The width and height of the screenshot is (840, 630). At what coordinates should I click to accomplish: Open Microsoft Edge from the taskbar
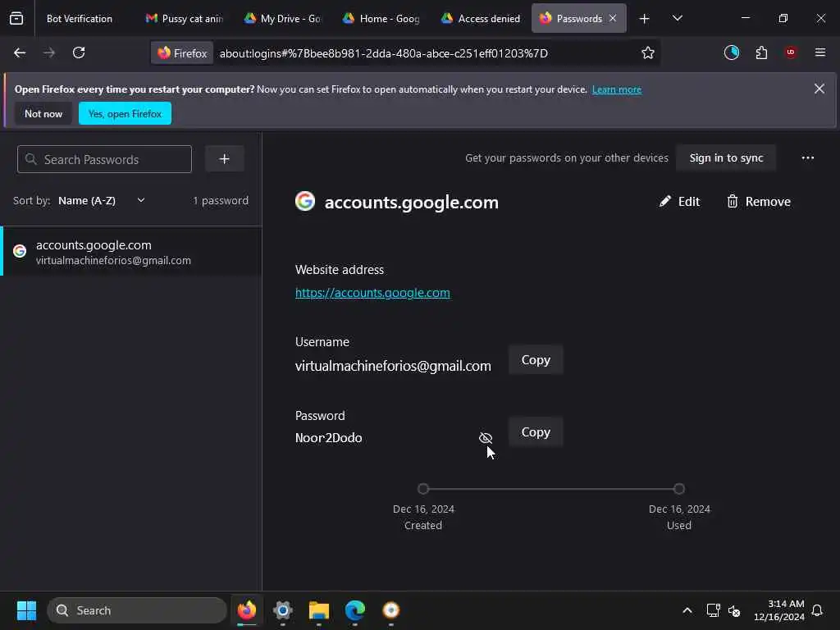(354, 610)
